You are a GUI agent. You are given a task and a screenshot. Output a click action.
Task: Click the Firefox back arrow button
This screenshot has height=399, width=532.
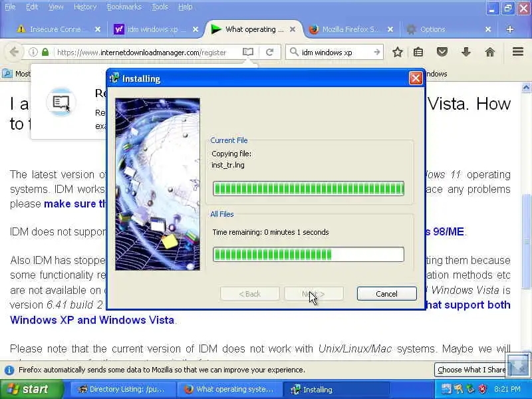tap(14, 53)
